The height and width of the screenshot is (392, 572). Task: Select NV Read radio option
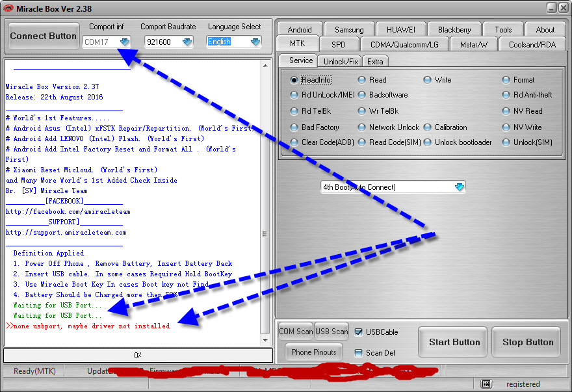click(x=523, y=111)
